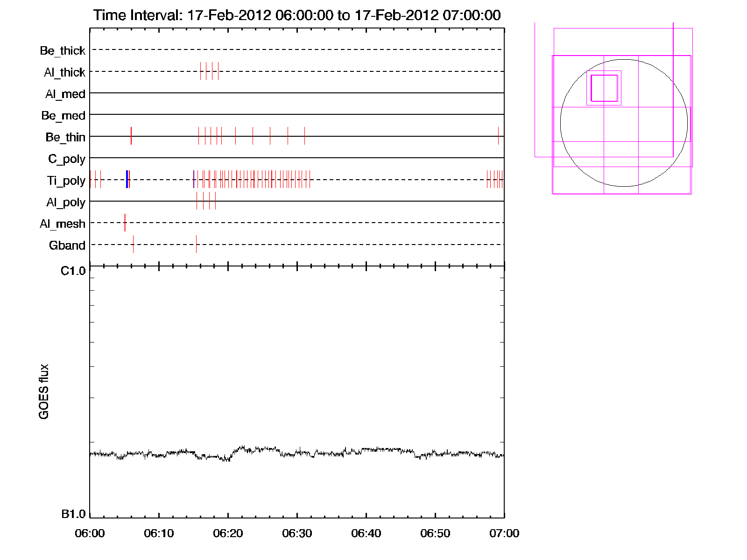Viewport: 747px width, 560px height.
Task: Click the small magenta square on solar disk
Action: click(x=604, y=88)
